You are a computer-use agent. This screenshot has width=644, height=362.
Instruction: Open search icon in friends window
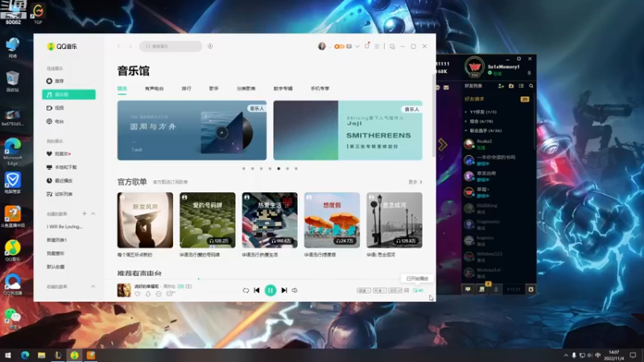[x=531, y=86]
